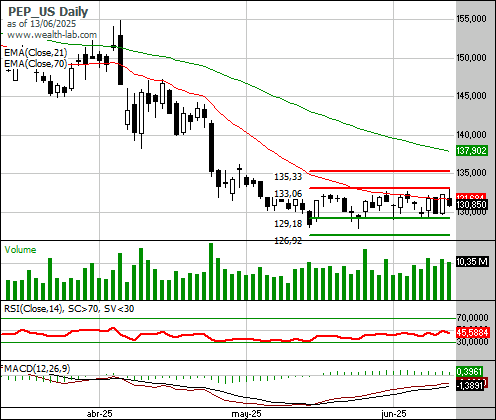Click the MACD(12,26,9) pane label
Image resolution: width=496 pixels, height=420 pixels.
coord(36,369)
